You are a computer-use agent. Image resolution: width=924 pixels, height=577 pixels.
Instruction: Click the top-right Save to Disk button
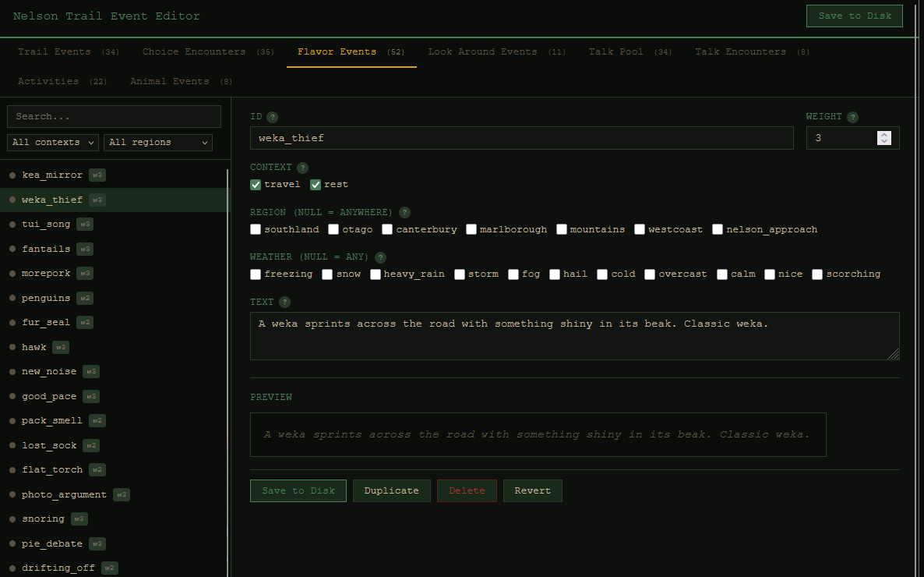point(855,16)
